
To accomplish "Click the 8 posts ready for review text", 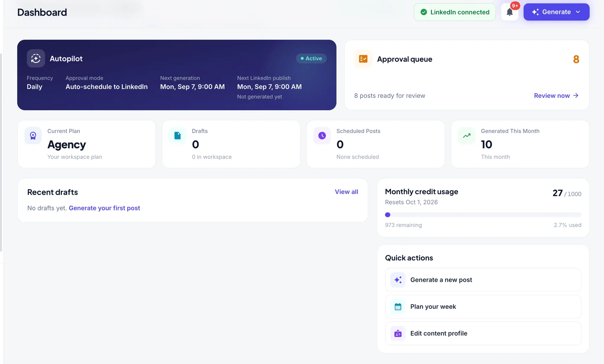I will (x=390, y=96).
